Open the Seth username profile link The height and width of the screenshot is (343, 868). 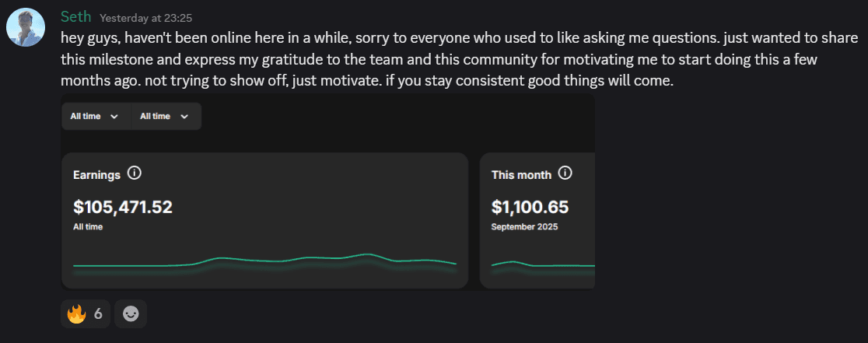pyautogui.click(x=76, y=16)
